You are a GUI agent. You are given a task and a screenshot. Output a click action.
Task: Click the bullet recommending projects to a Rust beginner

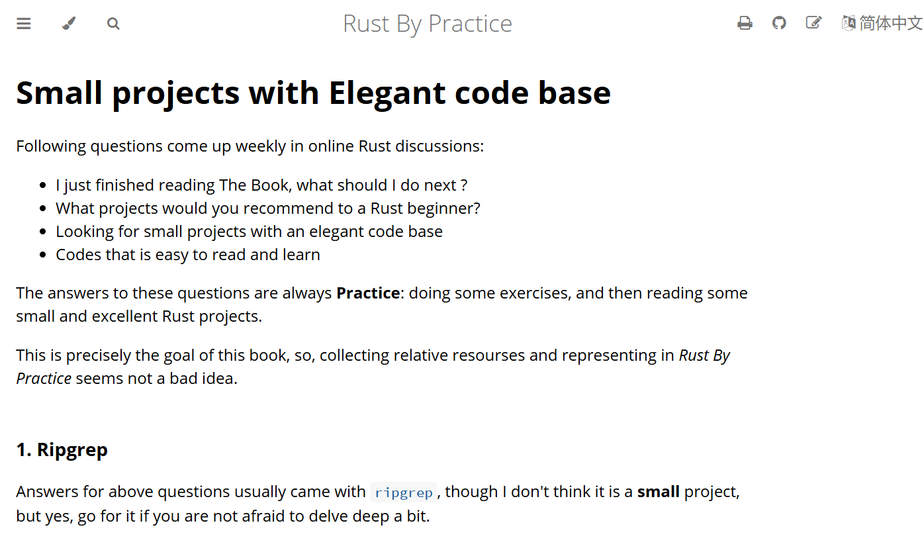pos(268,209)
